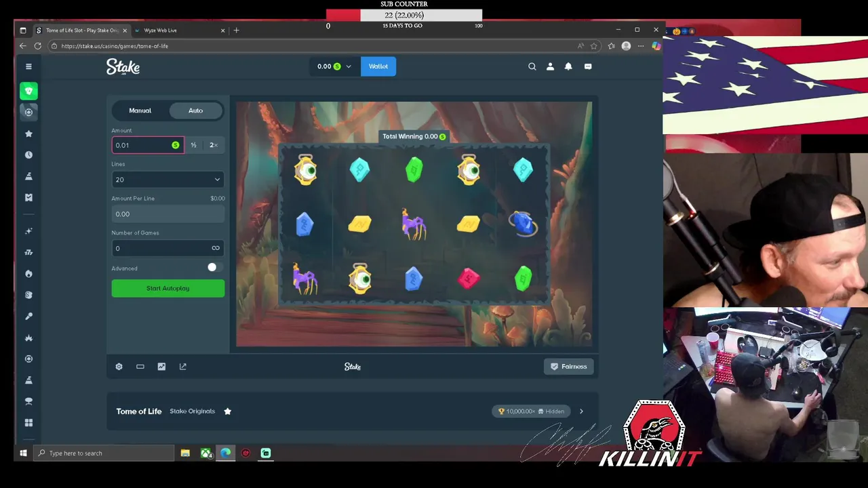Open Edge settings three-dots menu

(x=641, y=46)
